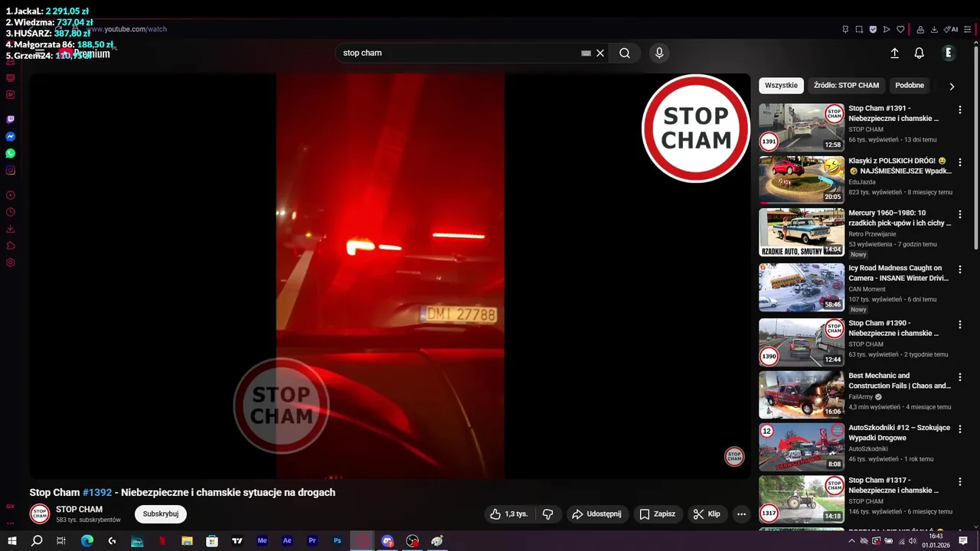Select the 'Źródło: STOP CHAM' chip
Screen dimensions: 980x551
click(x=846, y=85)
